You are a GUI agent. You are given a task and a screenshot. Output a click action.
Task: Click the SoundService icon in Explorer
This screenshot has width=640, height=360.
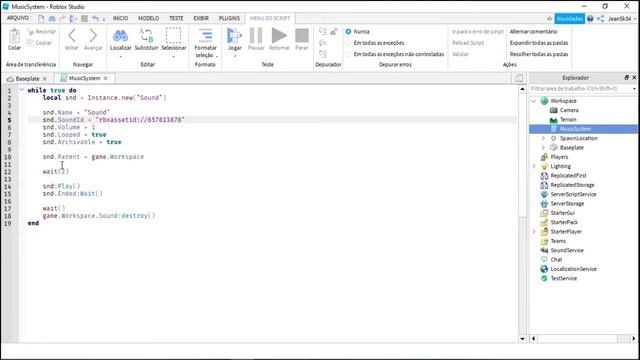click(544, 250)
